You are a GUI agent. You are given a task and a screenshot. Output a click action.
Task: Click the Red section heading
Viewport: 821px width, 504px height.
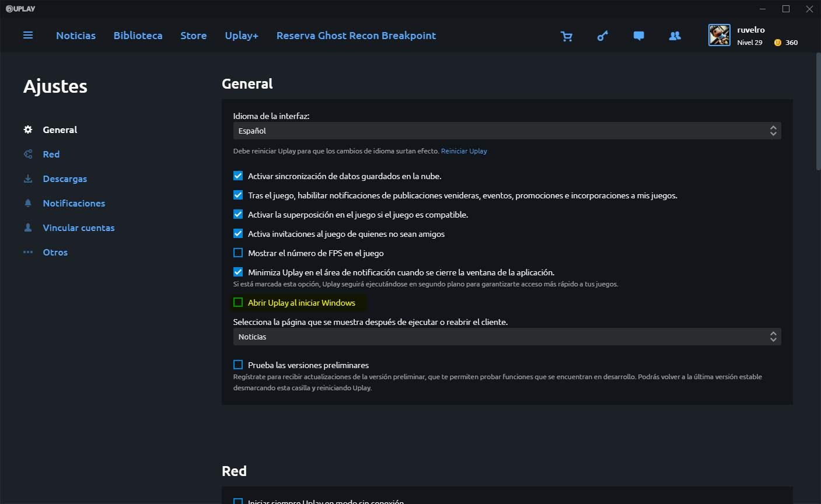(234, 471)
